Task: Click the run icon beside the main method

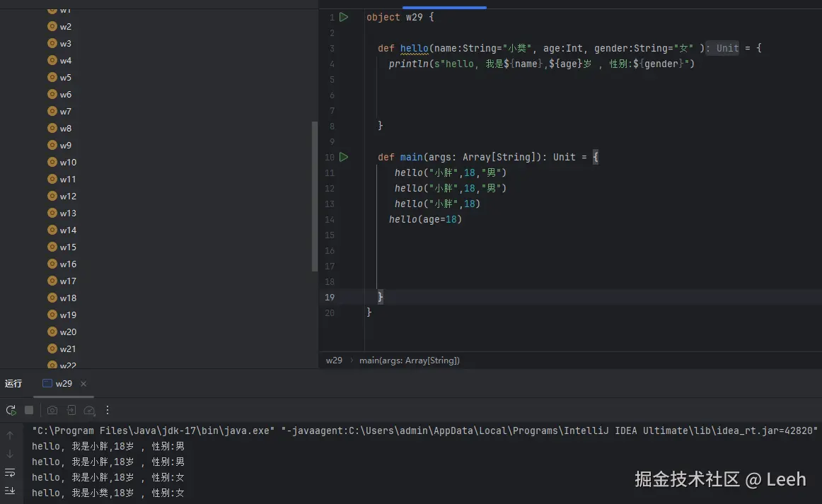Action: [x=344, y=156]
